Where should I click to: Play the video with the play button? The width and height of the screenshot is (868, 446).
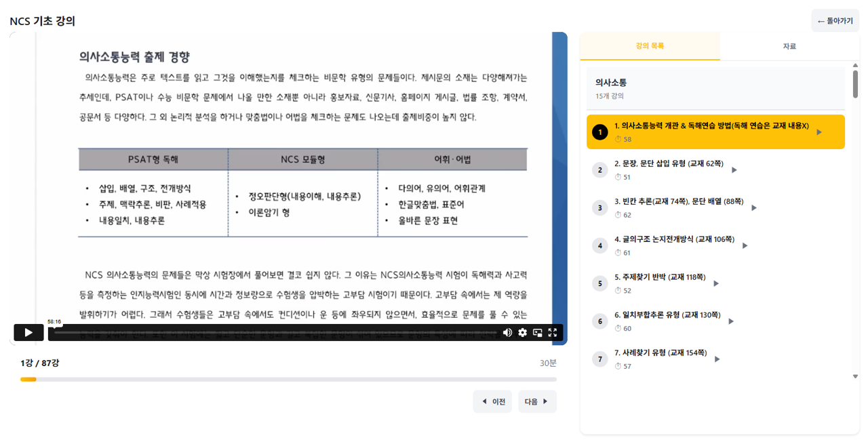tap(28, 332)
